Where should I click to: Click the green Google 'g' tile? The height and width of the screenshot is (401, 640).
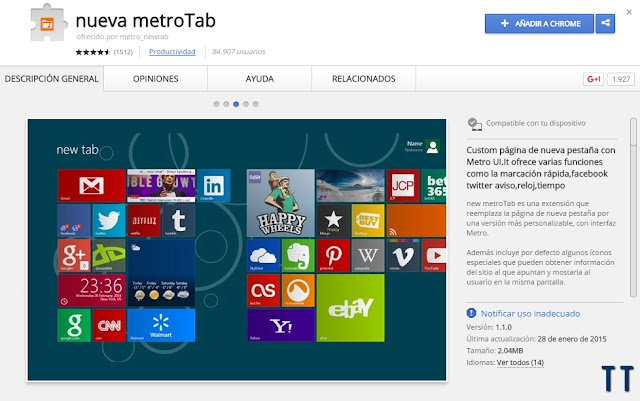coord(74,325)
